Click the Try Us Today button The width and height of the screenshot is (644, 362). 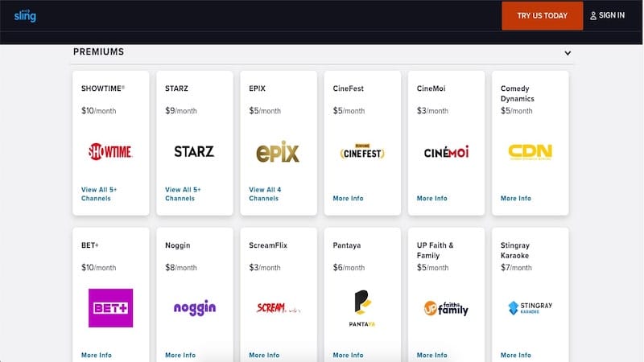tap(542, 15)
